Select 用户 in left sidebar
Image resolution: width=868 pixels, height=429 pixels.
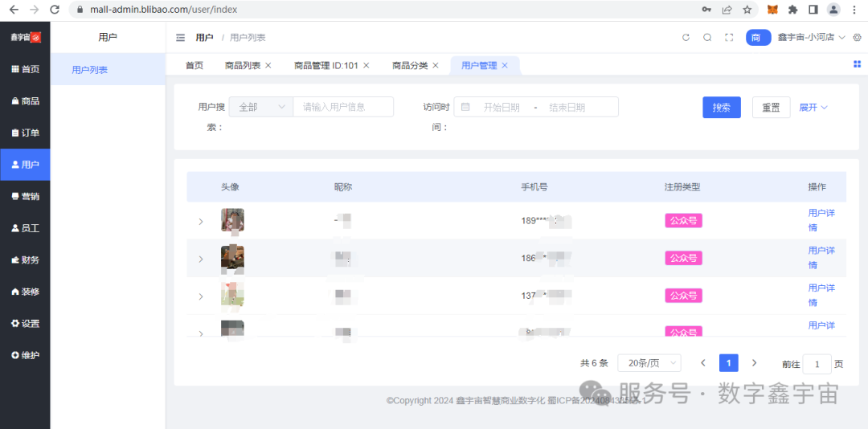coord(25,165)
